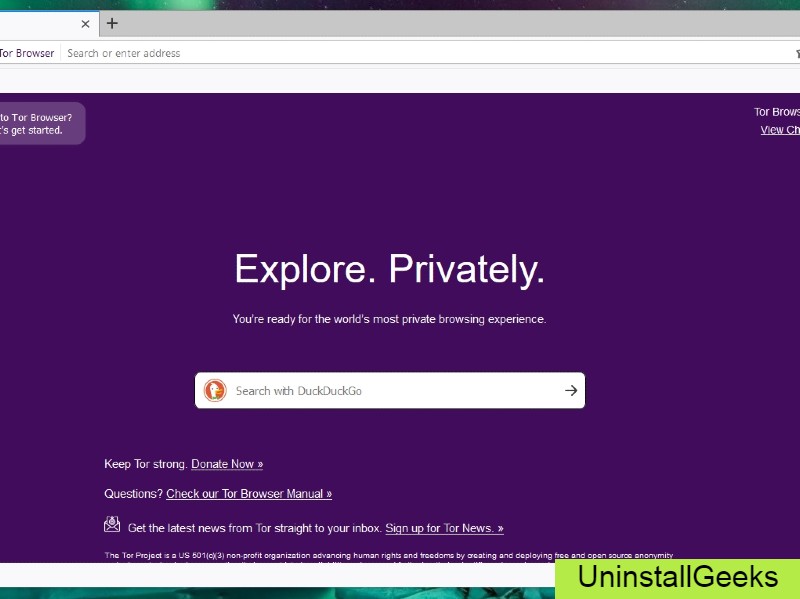The image size is (800, 599).
Task: Open the Donate Now link
Action: tap(227, 464)
